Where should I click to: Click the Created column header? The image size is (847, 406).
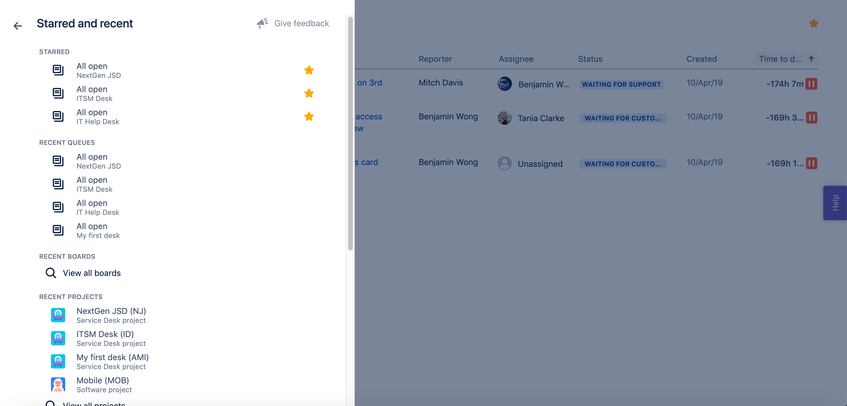[x=701, y=59]
